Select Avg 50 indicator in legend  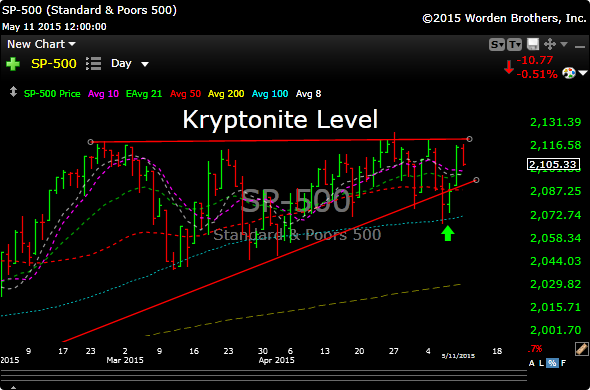[x=185, y=94]
